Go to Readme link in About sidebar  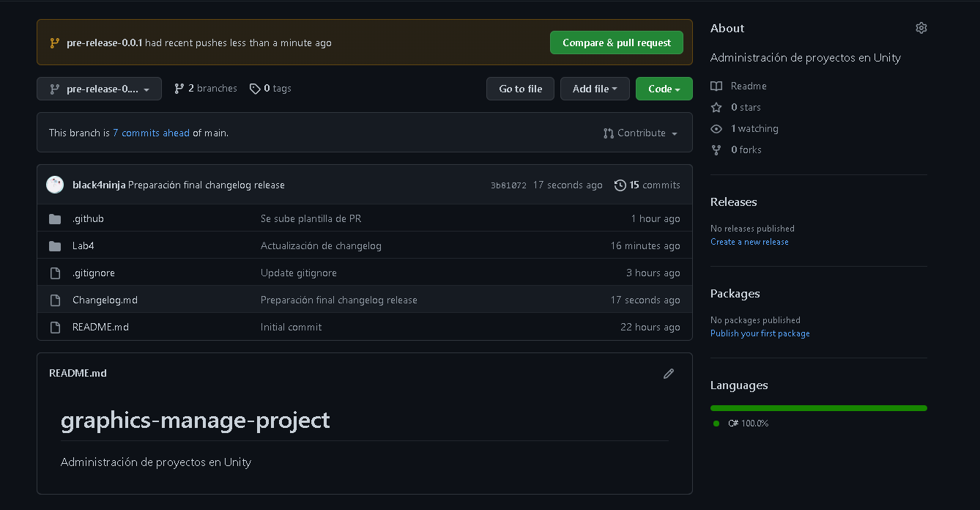click(x=749, y=86)
